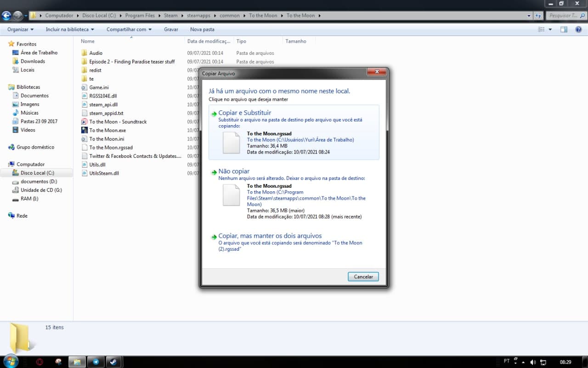Select Unidade de CD (G:) drive
This screenshot has width=588, height=368.
point(41,190)
